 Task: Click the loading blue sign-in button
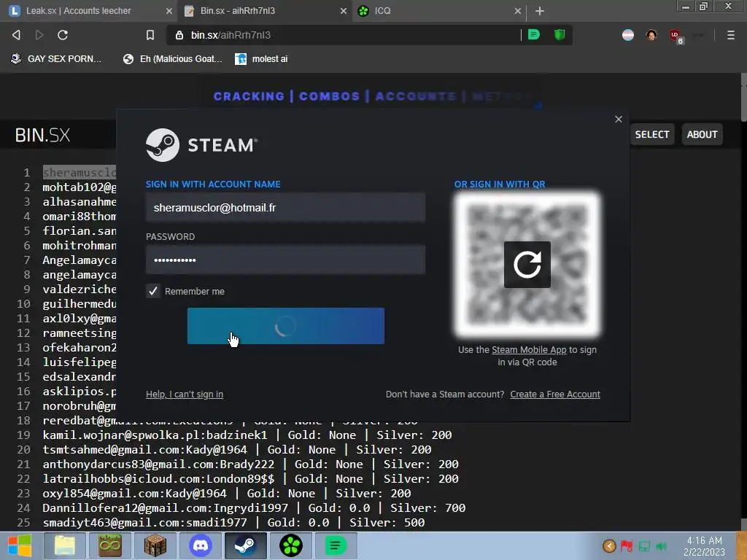click(286, 326)
